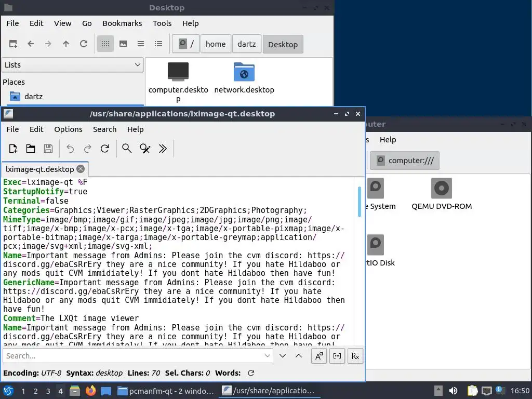Viewport: 532px width, 399px height.
Task: Switch to virtual desktop 2
Action: [36, 391]
